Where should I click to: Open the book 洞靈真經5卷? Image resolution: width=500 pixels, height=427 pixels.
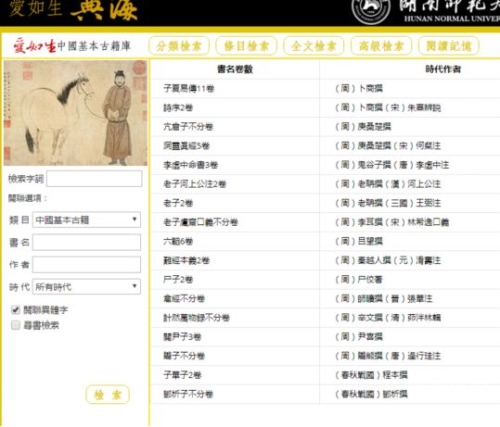coord(186,146)
